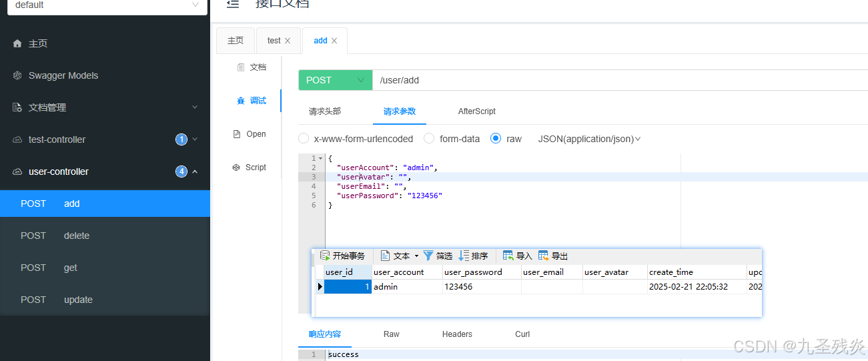Click the user-controller cloud icon
This screenshot has height=361, width=868.
pyautogui.click(x=17, y=171)
